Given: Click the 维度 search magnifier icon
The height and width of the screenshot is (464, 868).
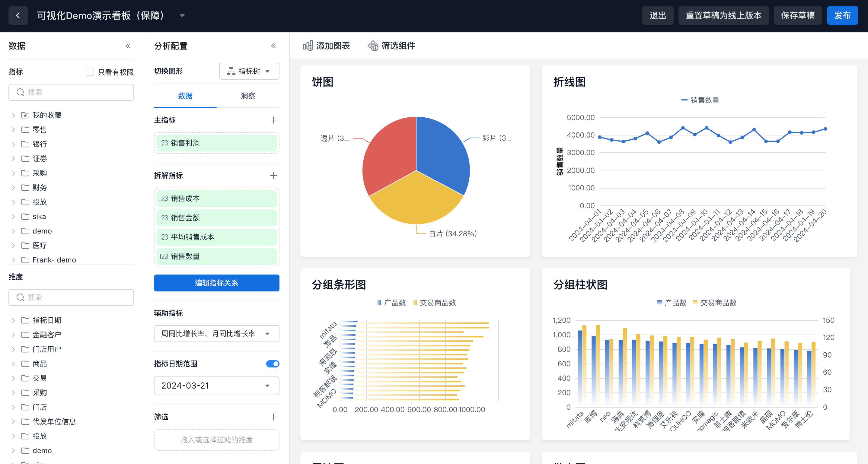Looking at the screenshot, I should pyautogui.click(x=21, y=297).
